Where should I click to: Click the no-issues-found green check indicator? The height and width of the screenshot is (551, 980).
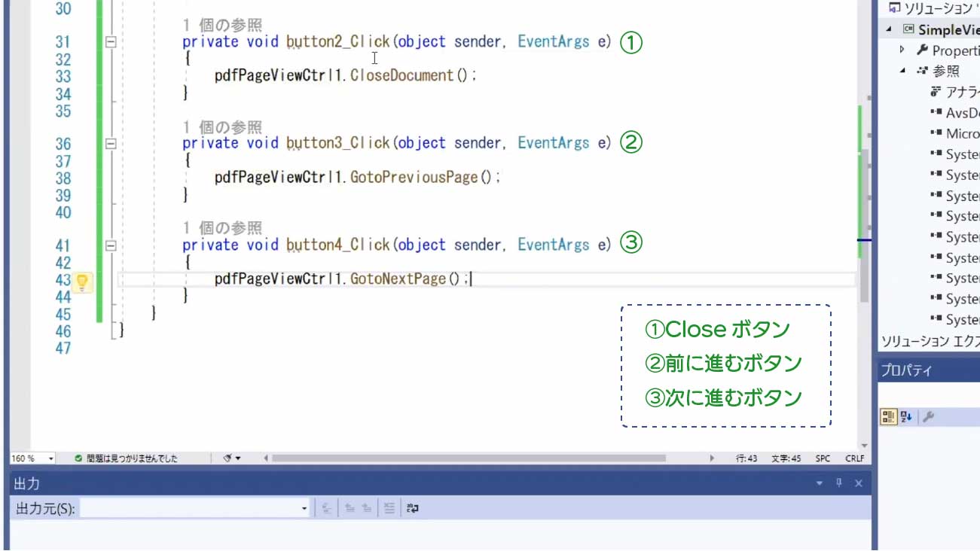(78, 458)
